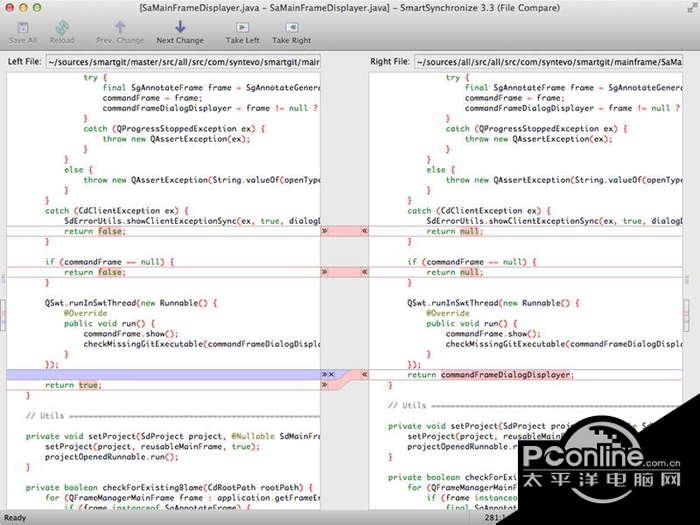700x525 pixels.
Task: Click 'commandFrame.show();' in the right pane
Action: 493,334
